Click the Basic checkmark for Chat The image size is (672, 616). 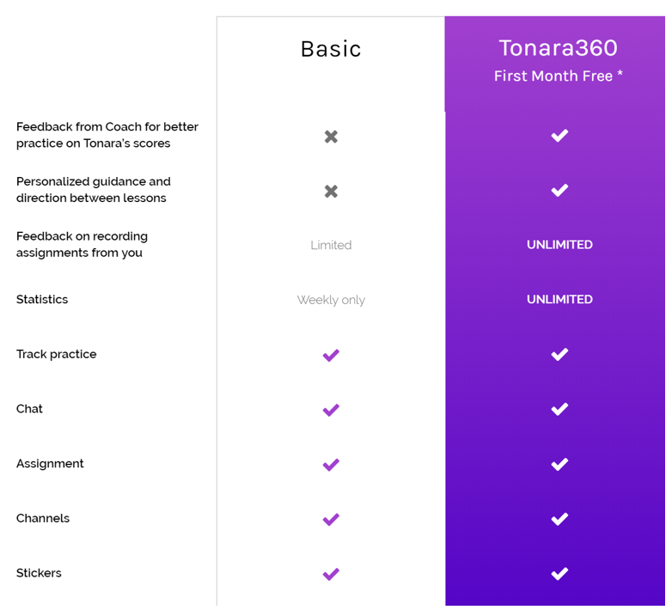point(331,410)
